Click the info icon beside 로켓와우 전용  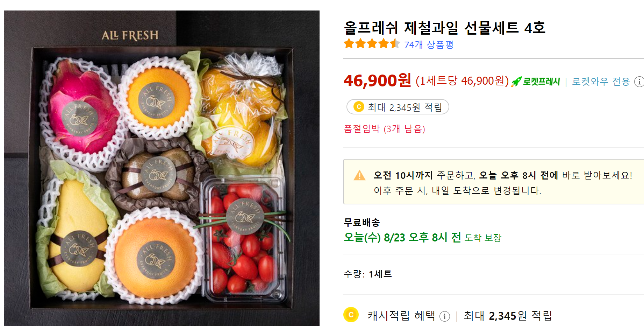pos(640,81)
